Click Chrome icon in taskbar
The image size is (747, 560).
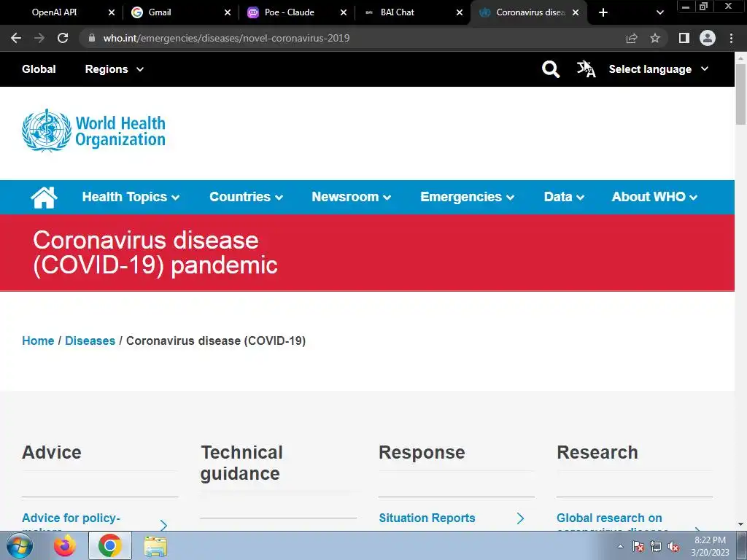(110, 545)
